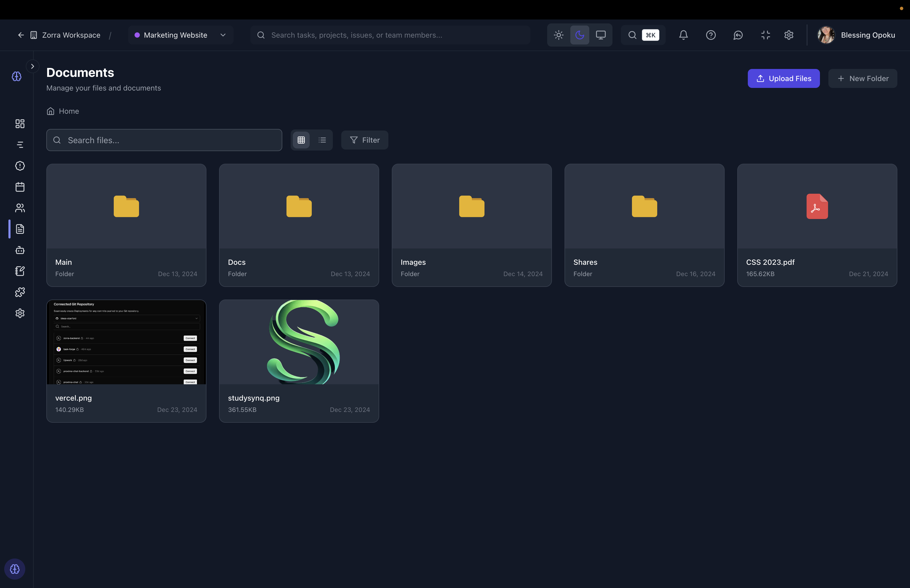Click the exit fullscreen icon
The image size is (910, 588).
pyautogui.click(x=765, y=35)
